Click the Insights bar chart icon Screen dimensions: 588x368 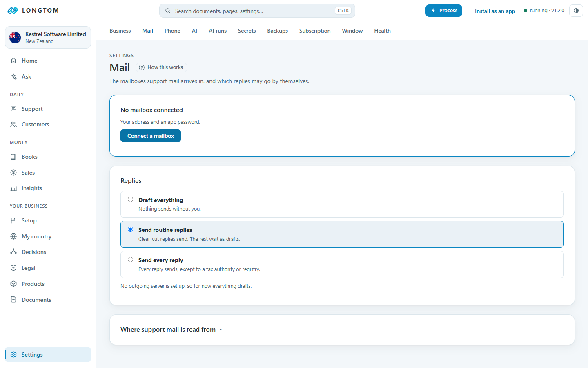13,188
